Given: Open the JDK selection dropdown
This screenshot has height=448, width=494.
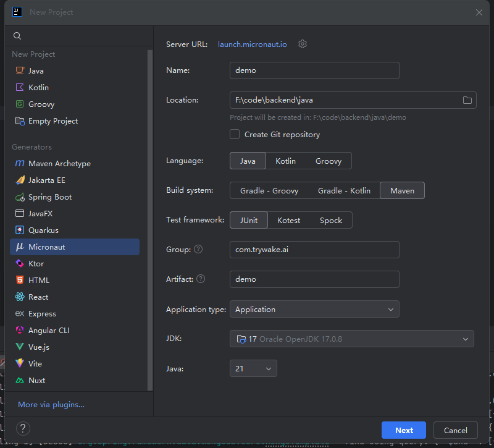Looking at the screenshot, I should [351, 339].
